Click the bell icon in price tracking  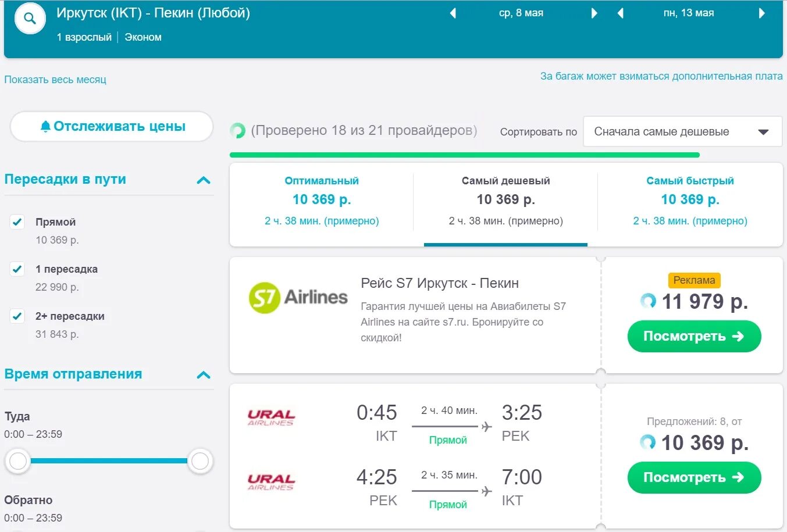[45, 127]
